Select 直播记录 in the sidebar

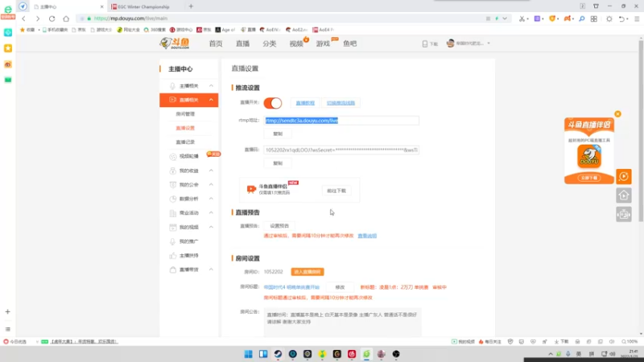pos(185,142)
